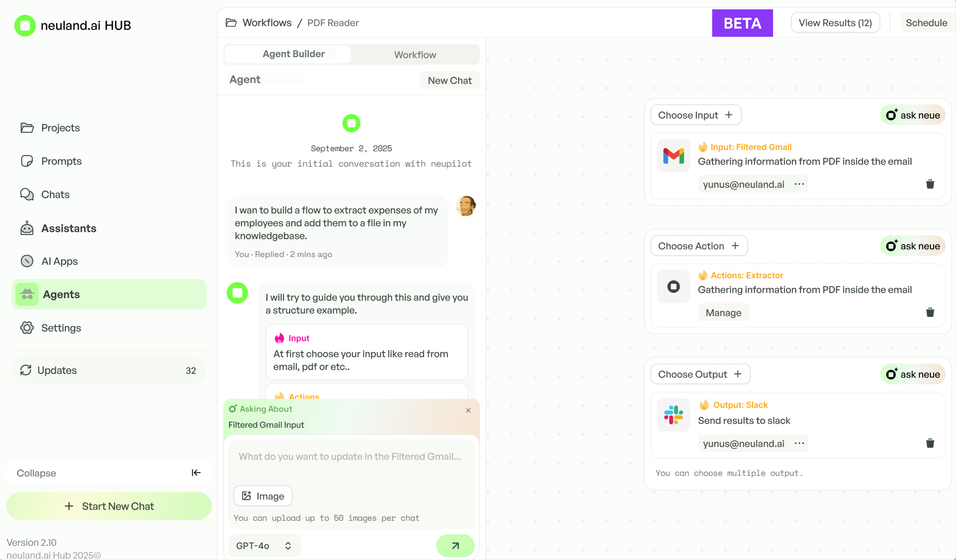Switch to the Agent Builder tab
Viewport: 956px width, 560px height.
coord(293,54)
